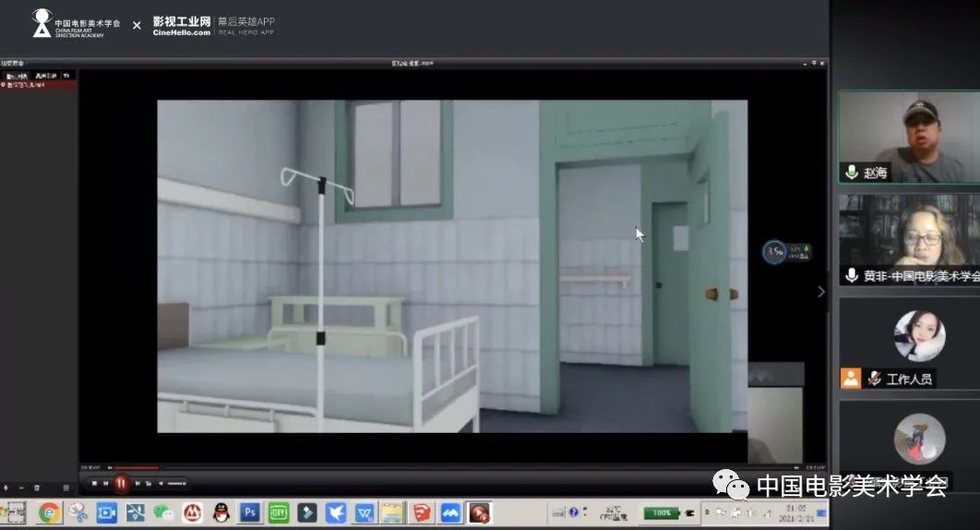
Task: Adjust the player volume slider
Action: 176,483
